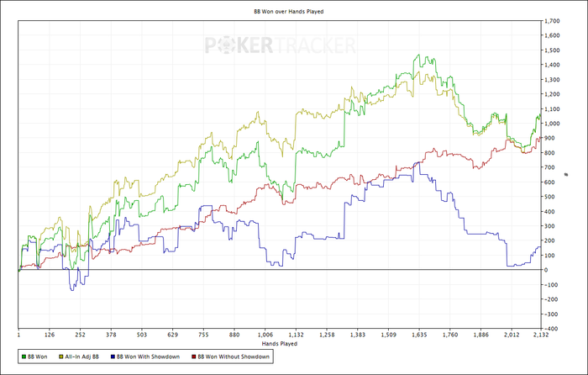Image resolution: width=588 pixels, height=375 pixels.
Task: Click the x-axis tick label 1,509
Action: click(x=388, y=335)
